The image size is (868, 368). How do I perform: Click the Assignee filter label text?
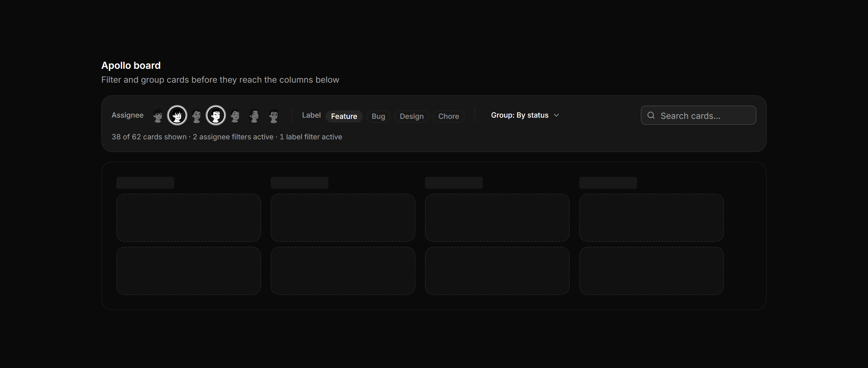click(x=127, y=115)
